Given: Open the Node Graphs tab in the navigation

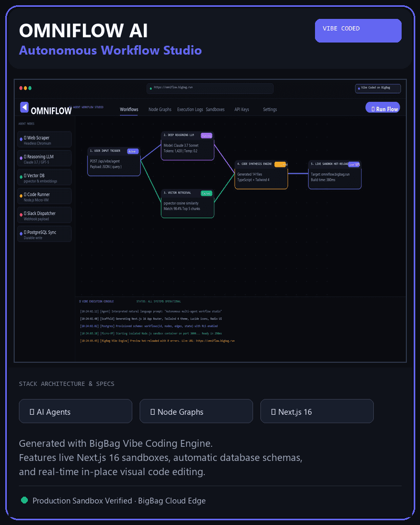Looking at the screenshot, I should [160, 110].
